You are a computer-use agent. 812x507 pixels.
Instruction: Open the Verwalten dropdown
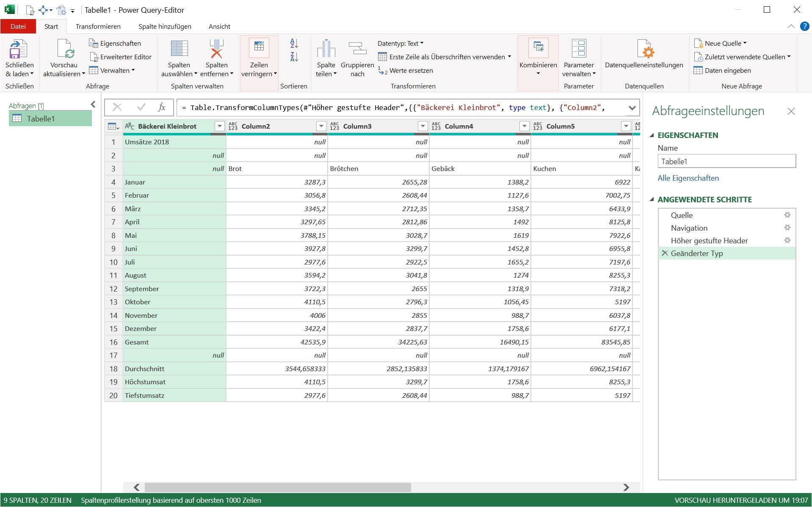pyautogui.click(x=112, y=70)
